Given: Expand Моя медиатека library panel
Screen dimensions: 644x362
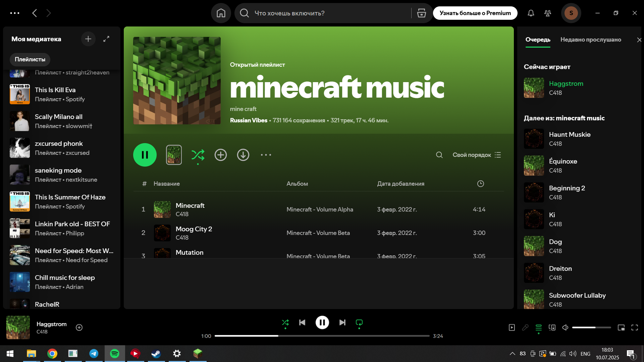Looking at the screenshot, I should point(106,39).
